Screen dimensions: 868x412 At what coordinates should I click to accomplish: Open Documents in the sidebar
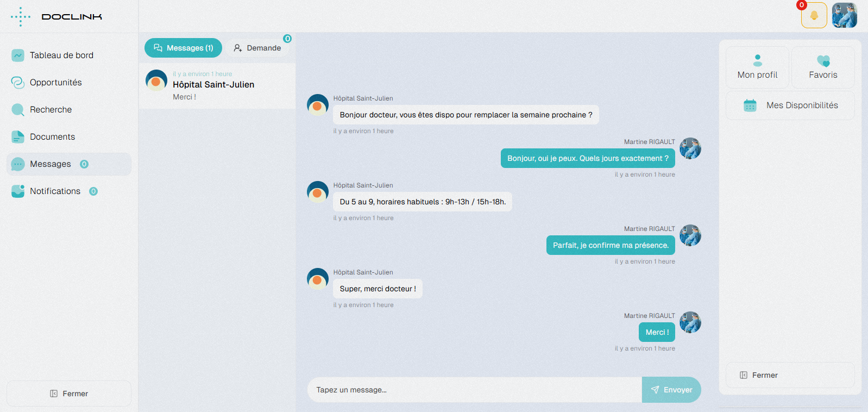pos(69,137)
